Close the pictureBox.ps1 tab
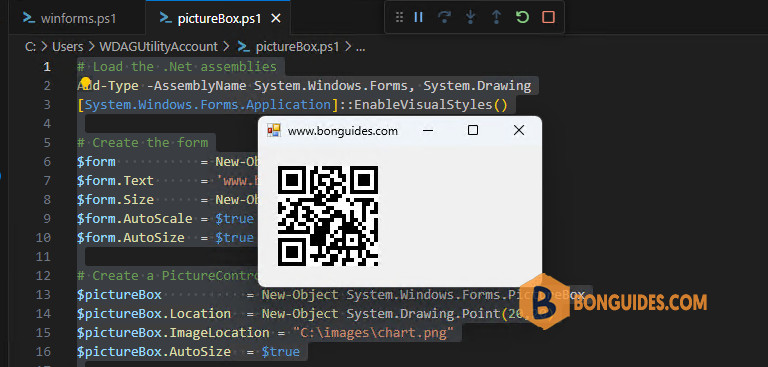768x367 pixels. (x=276, y=19)
